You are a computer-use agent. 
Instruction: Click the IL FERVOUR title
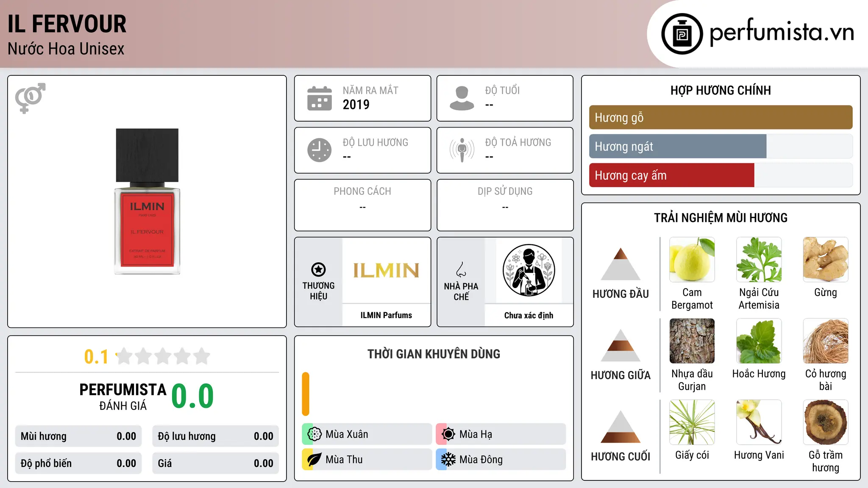[x=67, y=24]
